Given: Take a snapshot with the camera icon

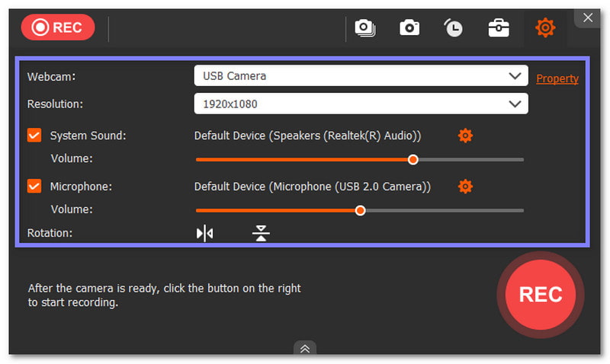Looking at the screenshot, I should click(x=409, y=28).
